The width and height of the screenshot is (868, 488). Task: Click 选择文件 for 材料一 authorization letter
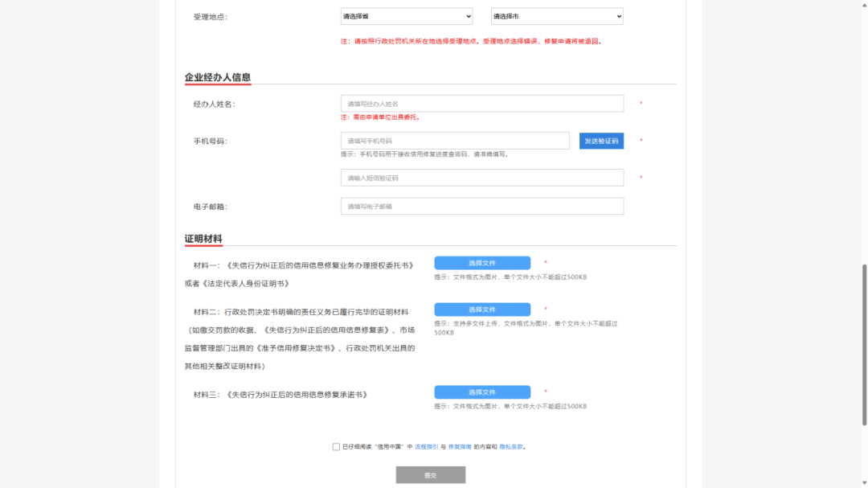pyautogui.click(x=482, y=263)
